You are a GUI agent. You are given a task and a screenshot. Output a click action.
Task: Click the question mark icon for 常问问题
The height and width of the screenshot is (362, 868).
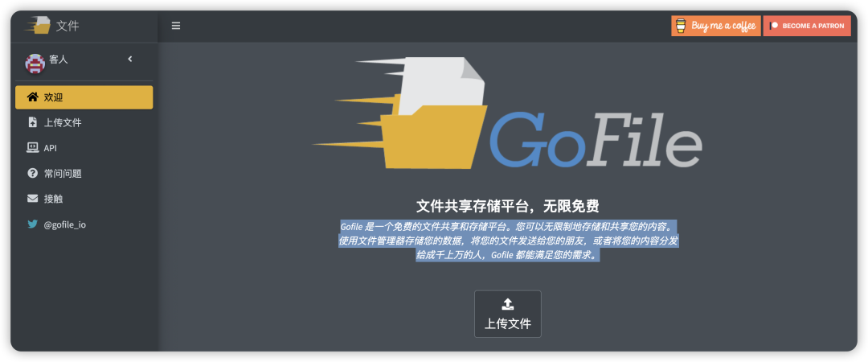click(x=32, y=173)
